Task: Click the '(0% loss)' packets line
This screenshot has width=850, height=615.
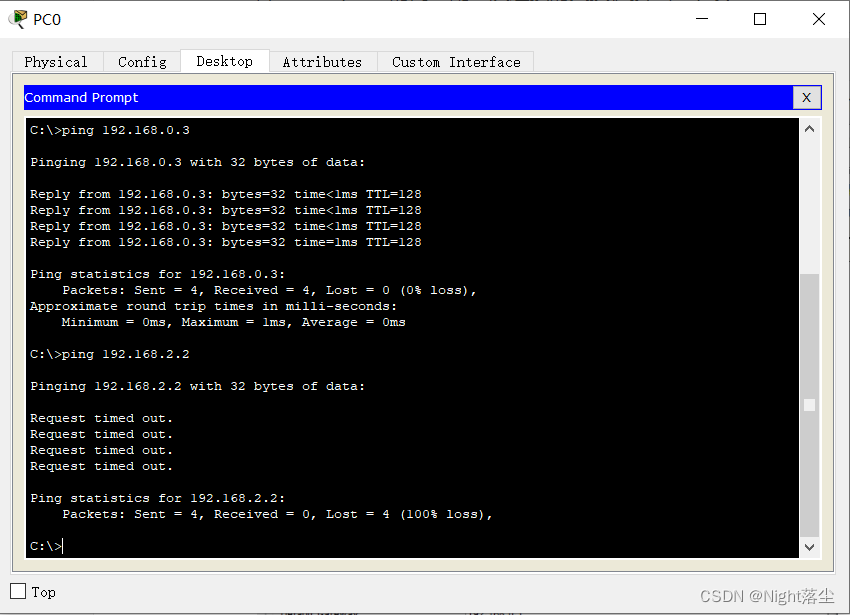Action: [269, 290]
